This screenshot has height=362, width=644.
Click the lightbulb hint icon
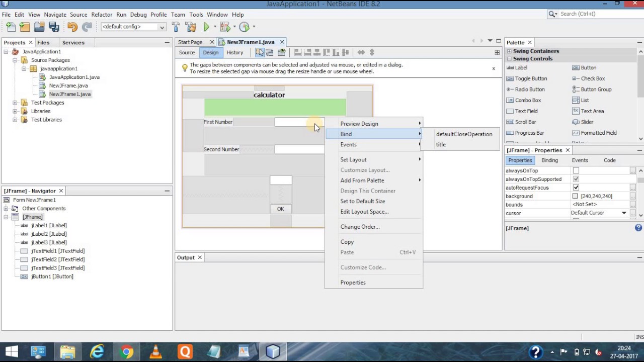184,67
